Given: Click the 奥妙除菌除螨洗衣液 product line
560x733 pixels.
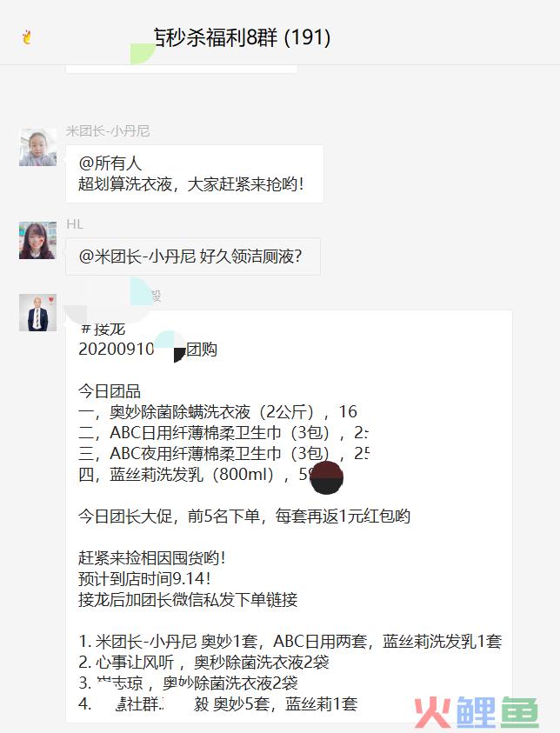Looking at the screenshot, I should (x=218, y=412).
